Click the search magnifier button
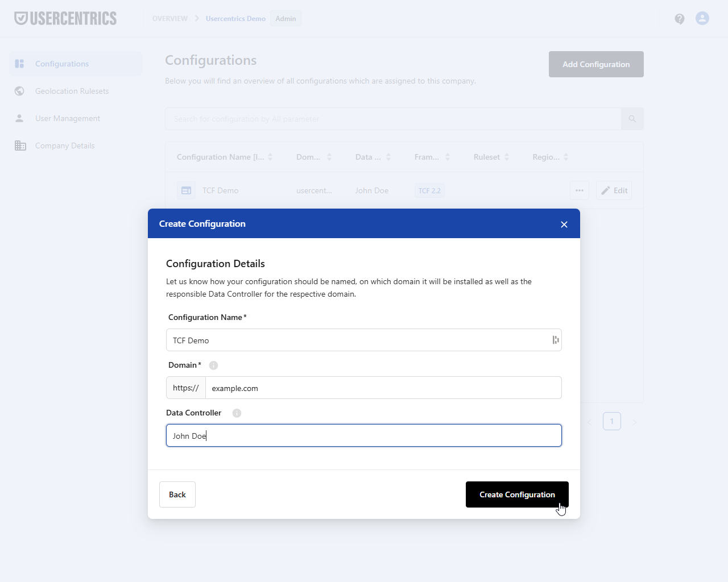728x582 pixels. pyautogui.click(x=632, y=119)
